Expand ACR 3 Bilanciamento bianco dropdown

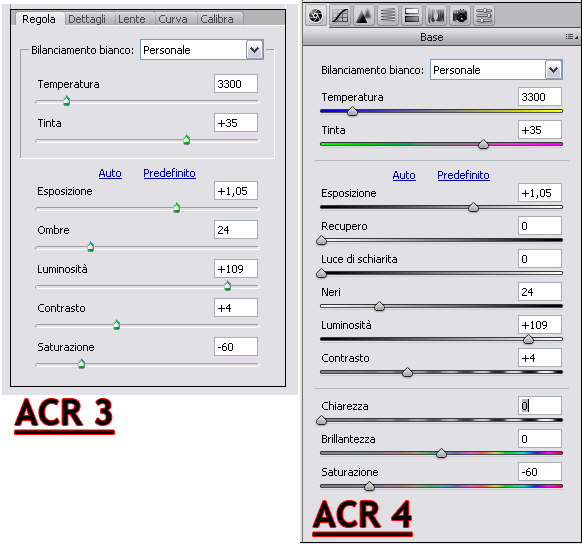coord(255,50)
